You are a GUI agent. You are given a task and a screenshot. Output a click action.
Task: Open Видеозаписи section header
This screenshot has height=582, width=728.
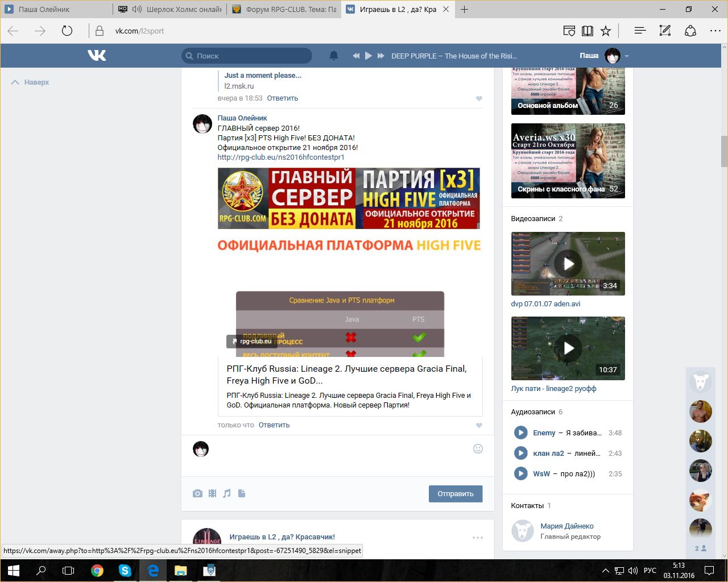click(533, 219)
